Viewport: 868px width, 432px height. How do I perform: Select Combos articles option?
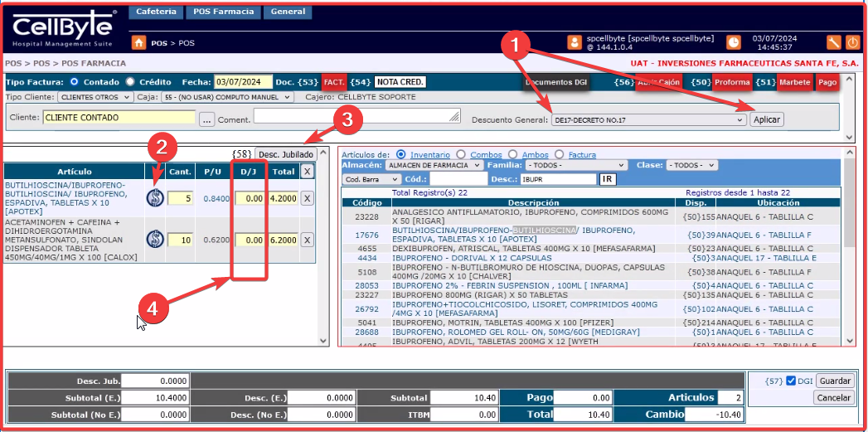(x=459, y=154)
